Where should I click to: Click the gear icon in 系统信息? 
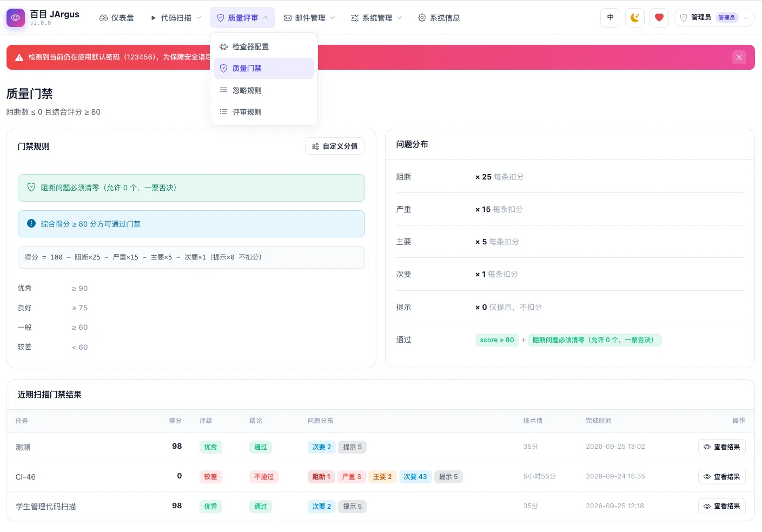(422, 18)
